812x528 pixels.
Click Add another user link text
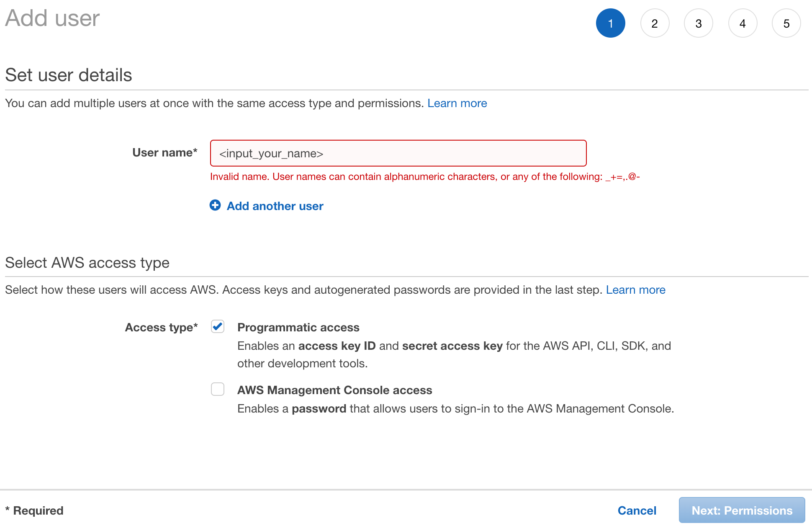point(275,206)
